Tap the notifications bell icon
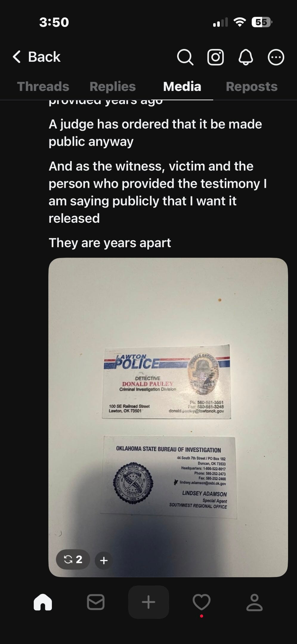The image size is (297, 644). pos(246,57)
